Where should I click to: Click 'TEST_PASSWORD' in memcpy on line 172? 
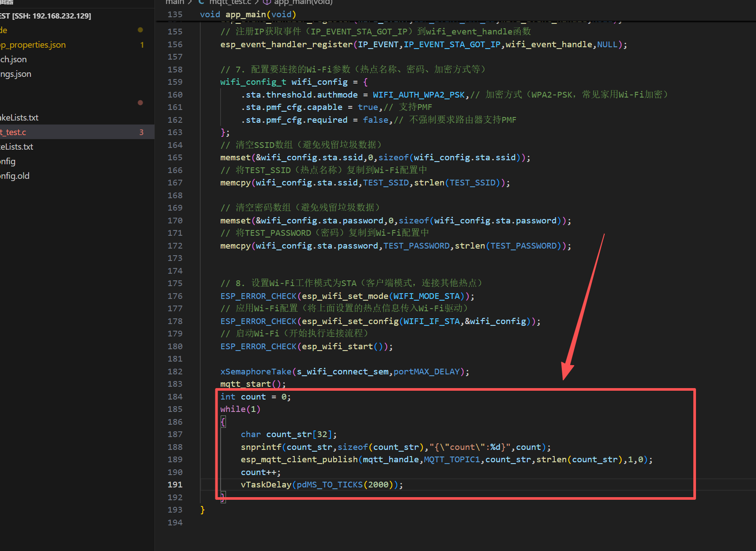pyautogui.click(x=417, y=245)
